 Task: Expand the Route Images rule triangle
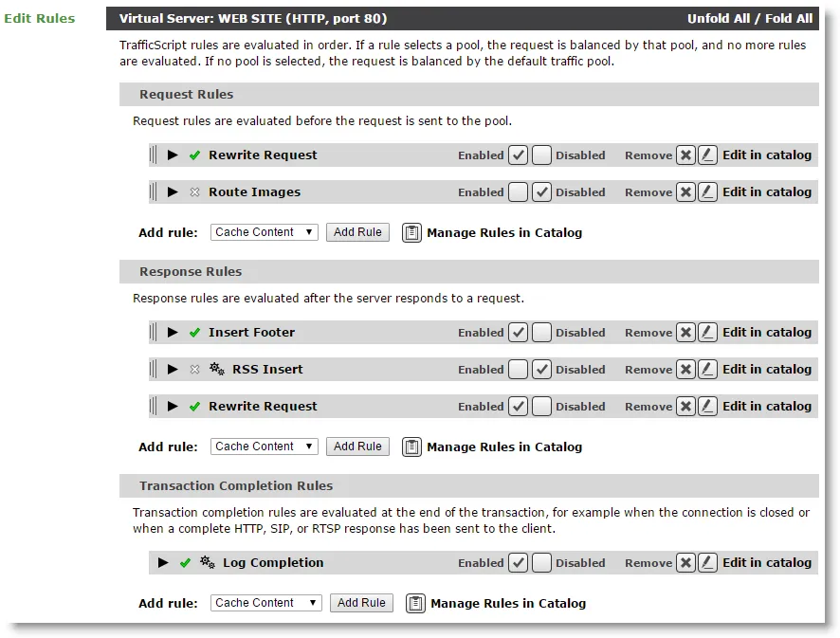click(173, 191)
